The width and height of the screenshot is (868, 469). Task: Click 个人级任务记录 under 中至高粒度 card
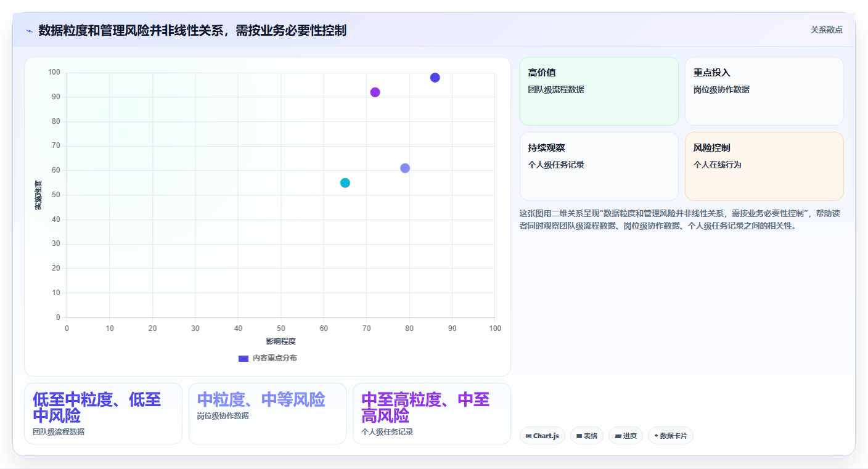pos(387,432)
